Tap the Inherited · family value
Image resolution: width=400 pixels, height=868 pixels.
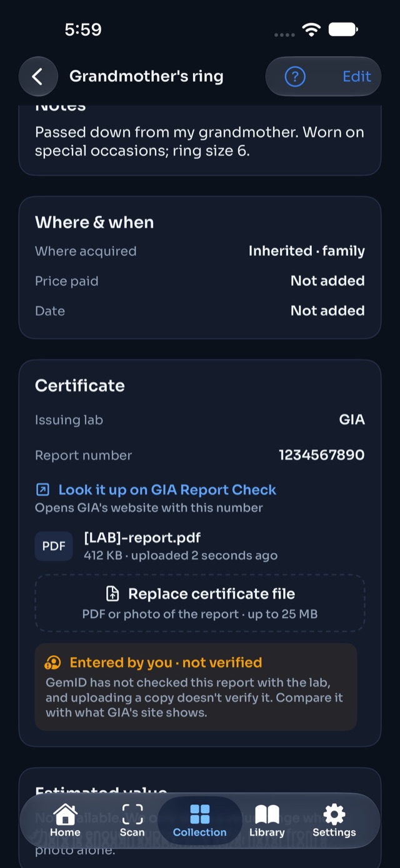click(x=307, y=251)
